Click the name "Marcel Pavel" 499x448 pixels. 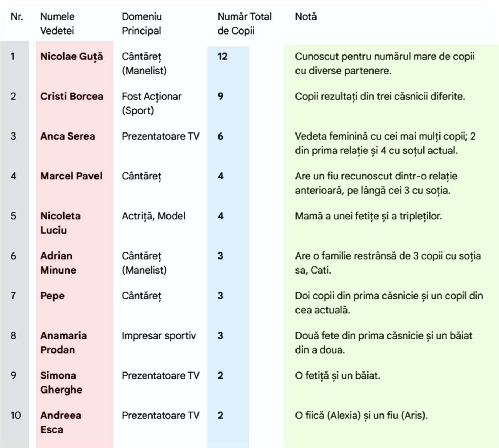[71, 176]
